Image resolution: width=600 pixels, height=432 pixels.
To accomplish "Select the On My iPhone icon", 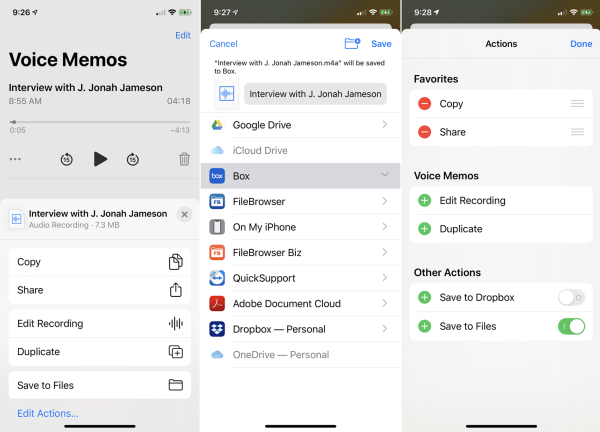I will coord(217,227).
